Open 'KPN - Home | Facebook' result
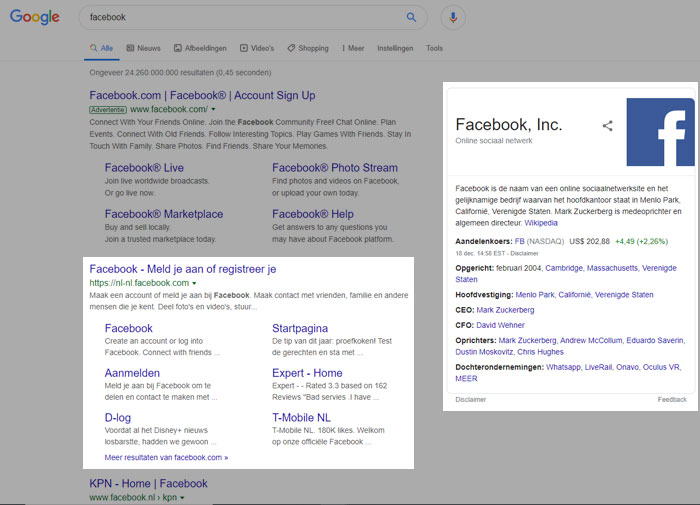The image size is (700, 505). pos(148,484)
